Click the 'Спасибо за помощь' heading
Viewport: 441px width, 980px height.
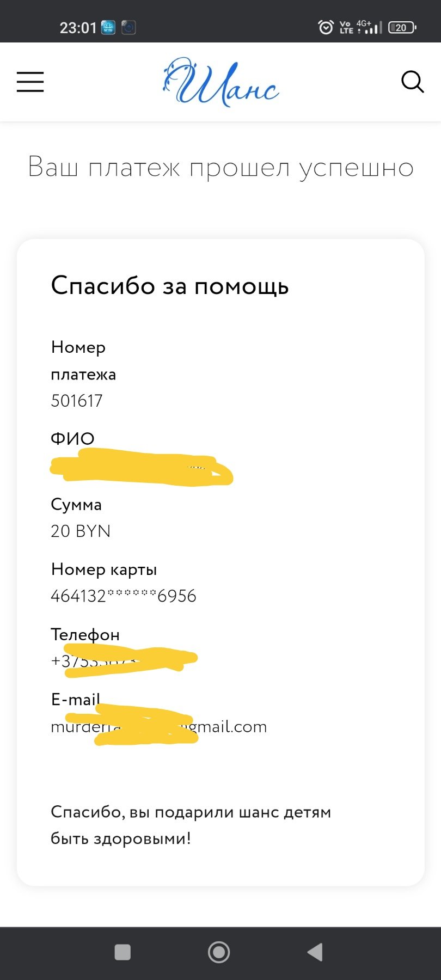pos(170,286)
